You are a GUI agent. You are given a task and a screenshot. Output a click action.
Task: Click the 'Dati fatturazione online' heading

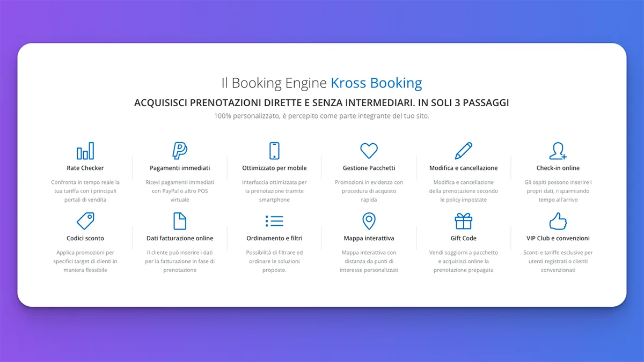point(180,238)
